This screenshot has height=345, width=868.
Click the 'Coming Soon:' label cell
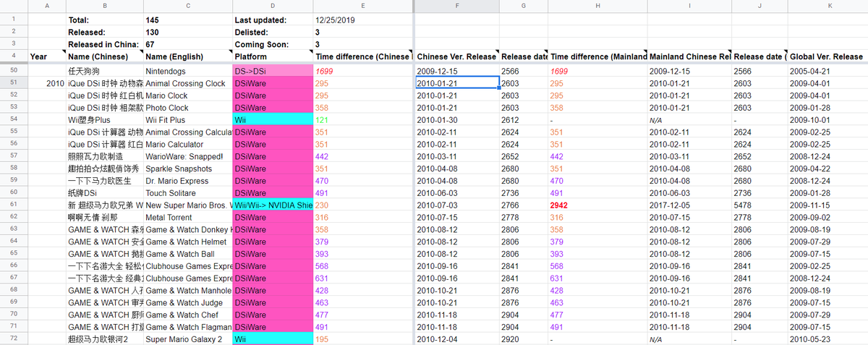click(x=273, y=44)
